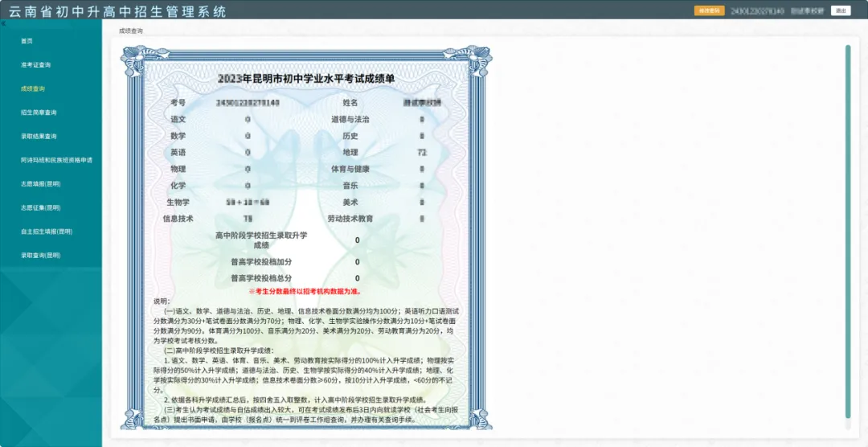This screenshot has width=868, height=447.
Task: Click the 地理 subject label
Action: click(350, 152)
